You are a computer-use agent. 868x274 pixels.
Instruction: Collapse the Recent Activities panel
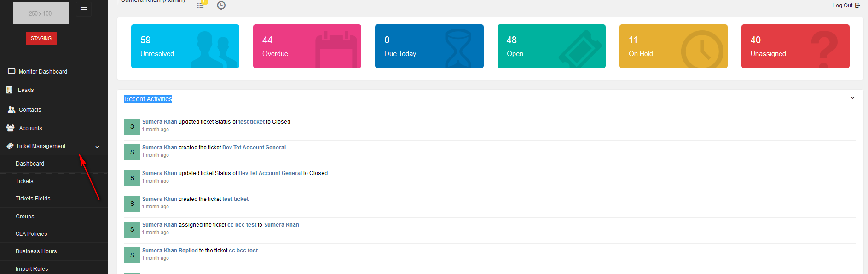pos(852,98)
